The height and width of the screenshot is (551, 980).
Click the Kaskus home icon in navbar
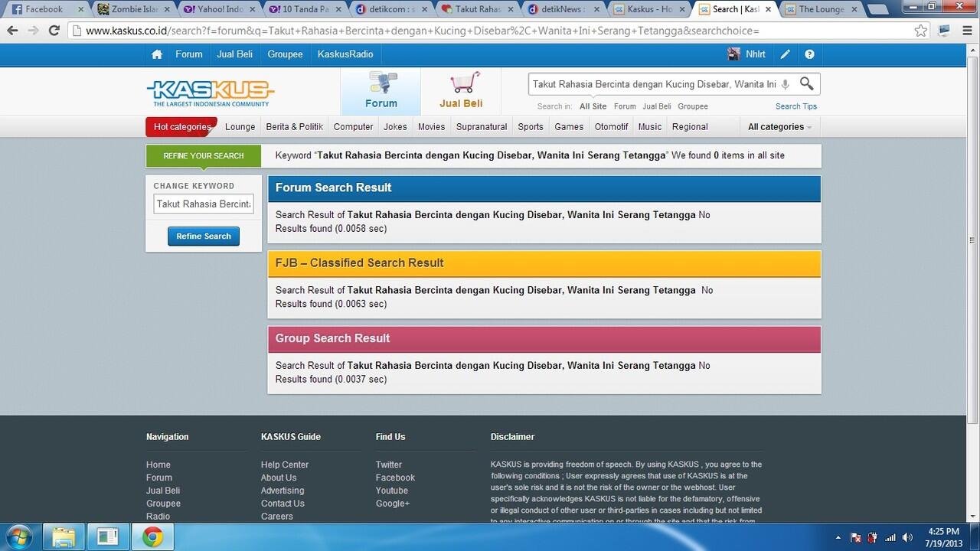click(157, 54)
